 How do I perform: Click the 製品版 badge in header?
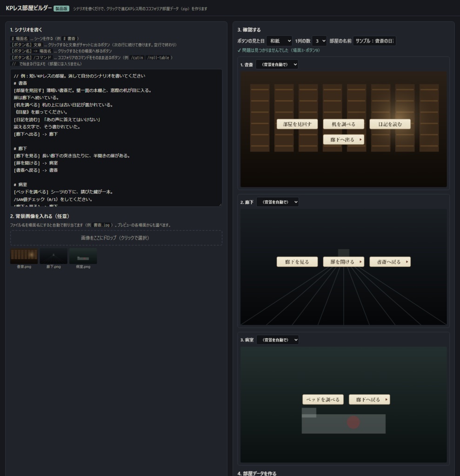coord(61,8)
